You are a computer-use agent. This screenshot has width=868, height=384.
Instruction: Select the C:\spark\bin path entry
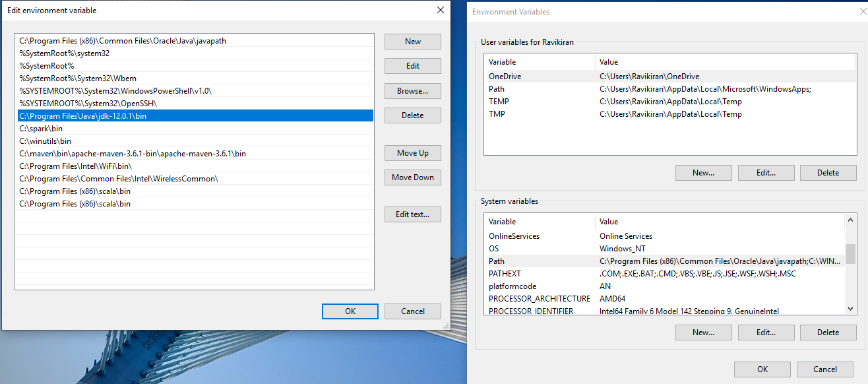tap(41, 129)
